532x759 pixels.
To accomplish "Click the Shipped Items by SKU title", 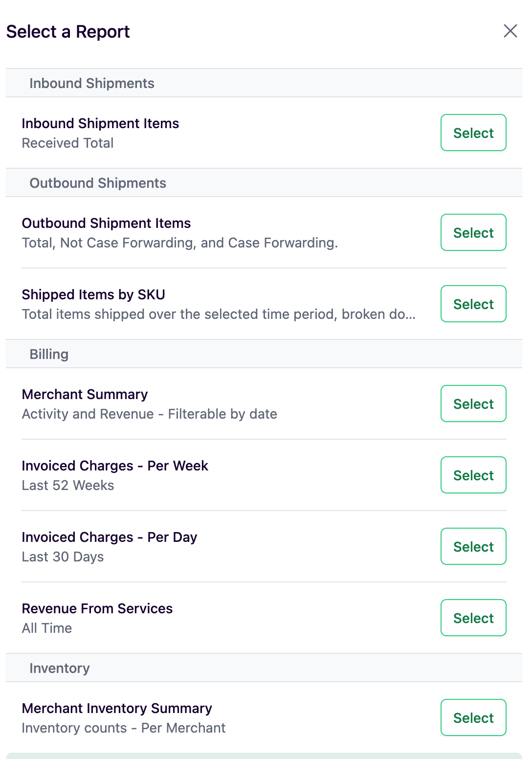I will click(93, 294).
